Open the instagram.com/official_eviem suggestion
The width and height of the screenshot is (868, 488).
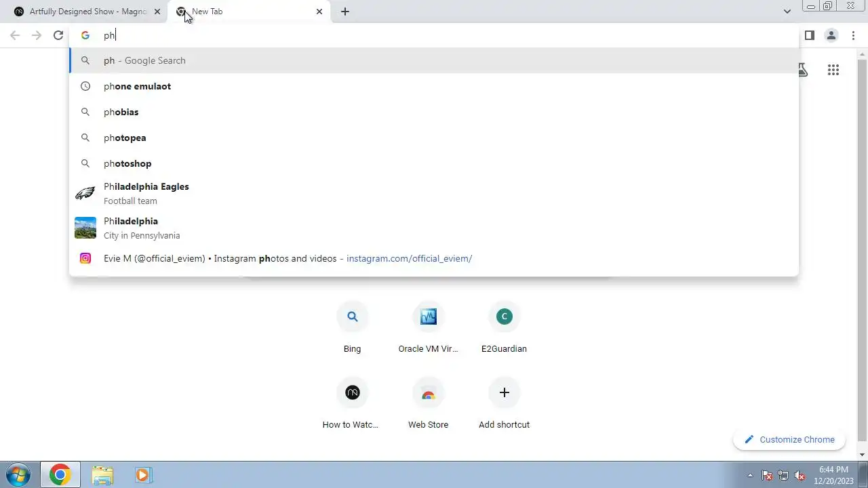[434, 258]
